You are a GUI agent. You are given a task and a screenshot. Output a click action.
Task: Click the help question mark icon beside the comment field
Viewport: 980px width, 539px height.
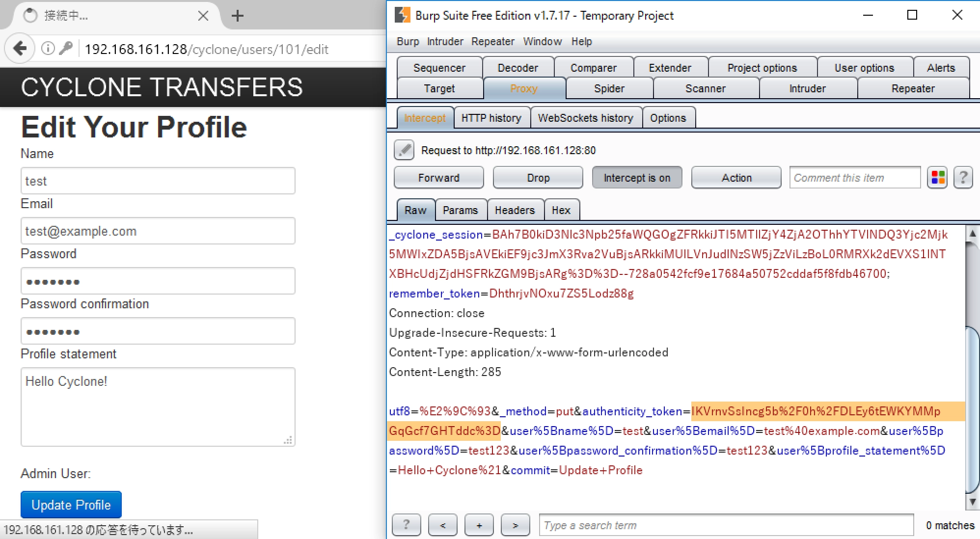[x=963, y=178]
